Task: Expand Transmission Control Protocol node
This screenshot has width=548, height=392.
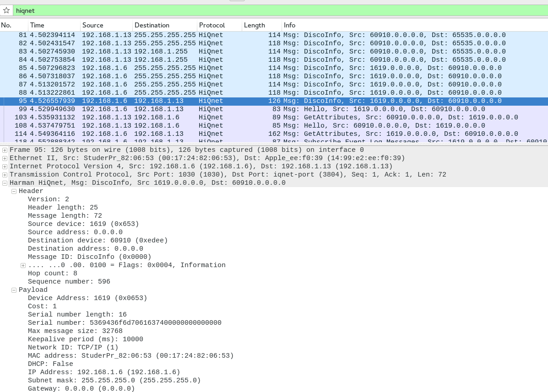Action: tap(5, 175)
